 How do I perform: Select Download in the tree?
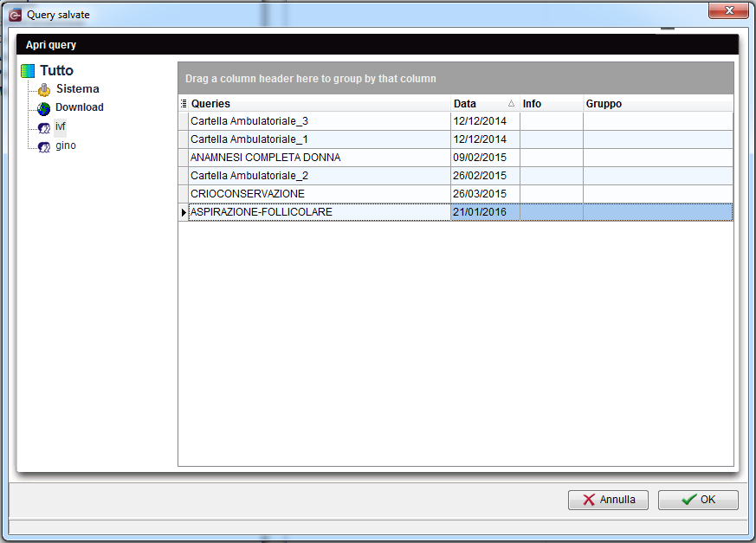pyautogui.click(x=79, y=107)
